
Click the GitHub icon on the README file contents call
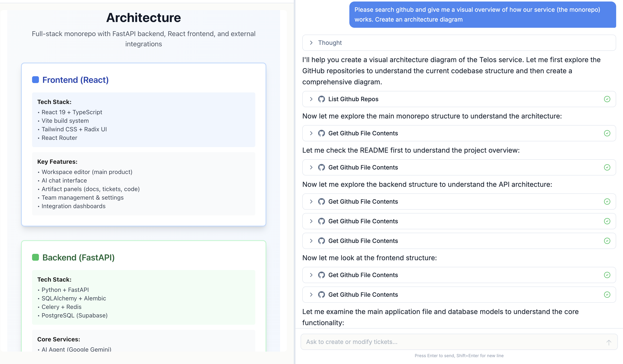(321, 167)
